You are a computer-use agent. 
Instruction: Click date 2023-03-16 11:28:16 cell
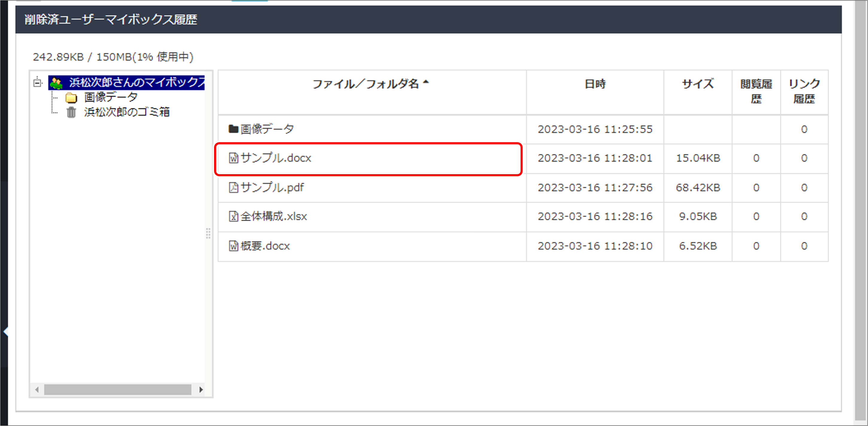595,216
